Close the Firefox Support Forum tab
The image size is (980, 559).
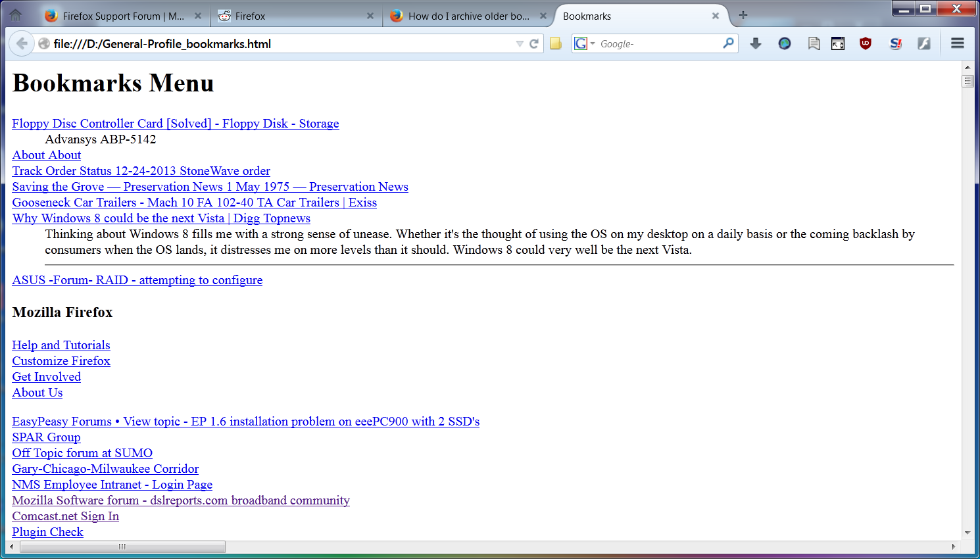point(198,16)
